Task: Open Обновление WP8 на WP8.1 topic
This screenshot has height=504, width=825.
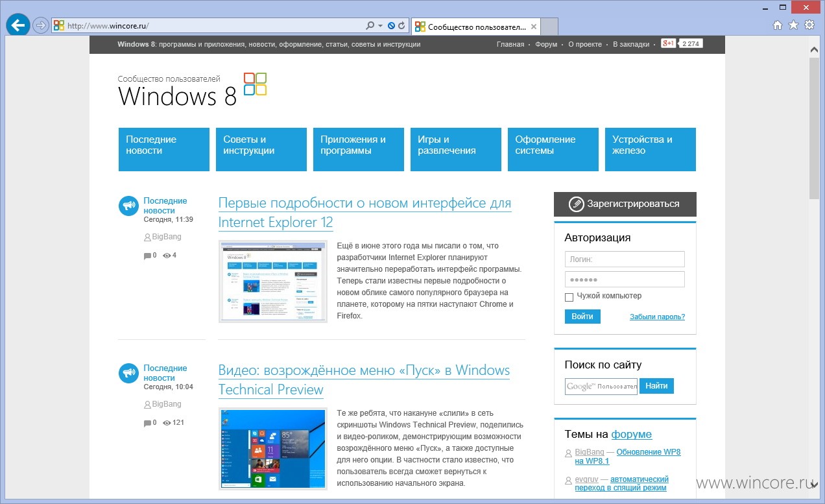Action: 628,457
